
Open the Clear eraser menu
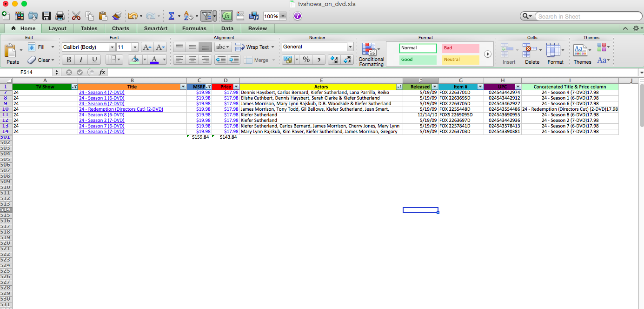[x=41, y=60]
